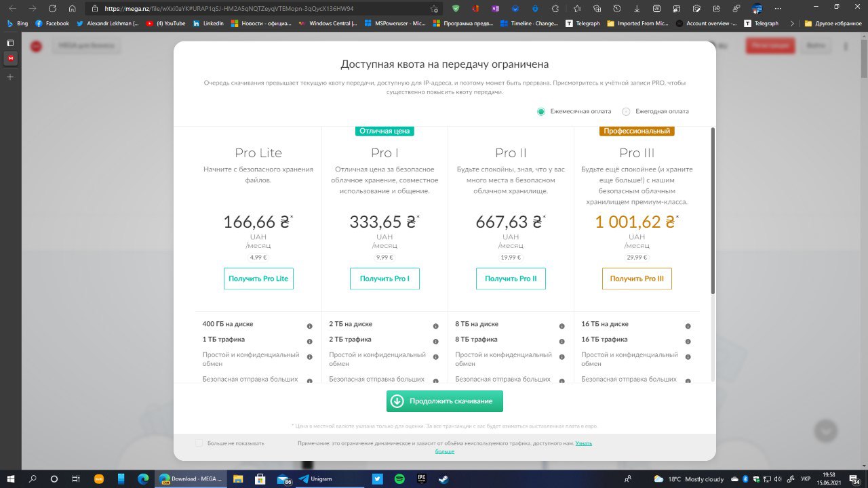Add page to favorites star icon

click(x=434, y=9)
